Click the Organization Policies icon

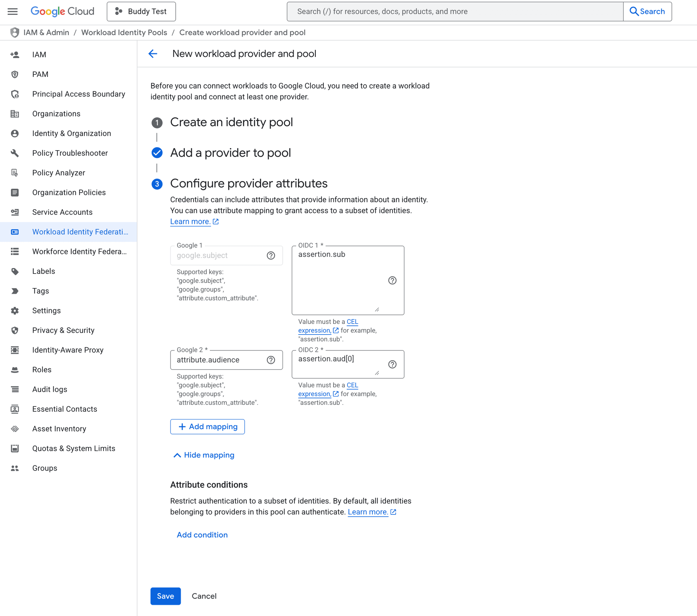pos(15,193)
